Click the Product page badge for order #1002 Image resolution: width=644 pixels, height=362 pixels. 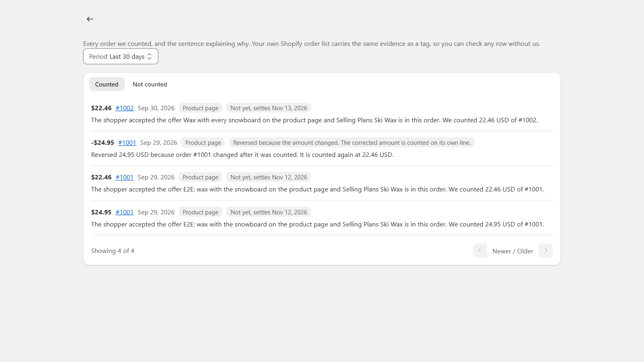pyautogui.click(x=200, y=108)
